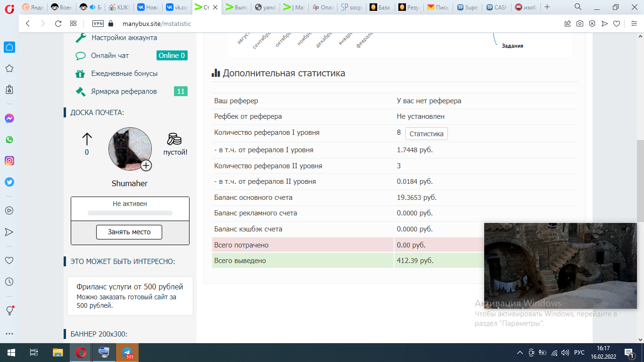Image resolution: width=644 pixels, height=362 pixels.
Task: Click the up arrow vote icon
Action: [87, 139]
